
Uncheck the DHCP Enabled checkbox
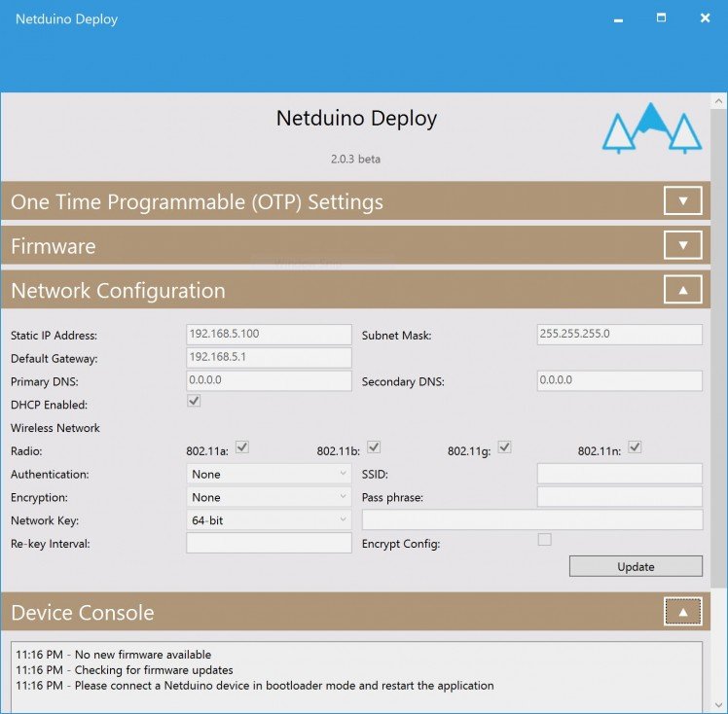coord(194,401)
